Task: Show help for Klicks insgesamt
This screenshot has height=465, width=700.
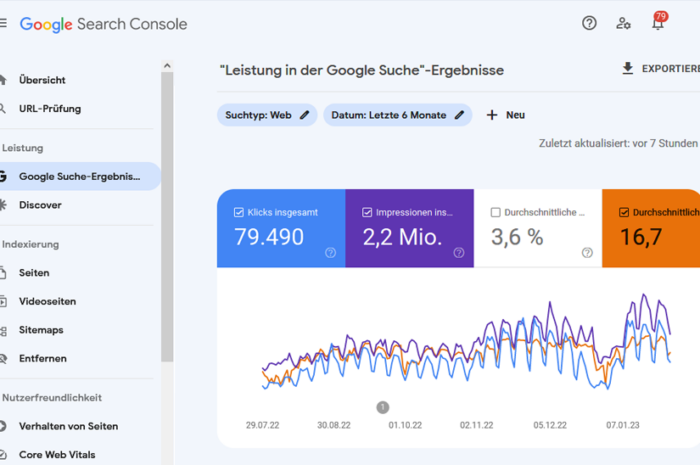Action: point(330,253)
